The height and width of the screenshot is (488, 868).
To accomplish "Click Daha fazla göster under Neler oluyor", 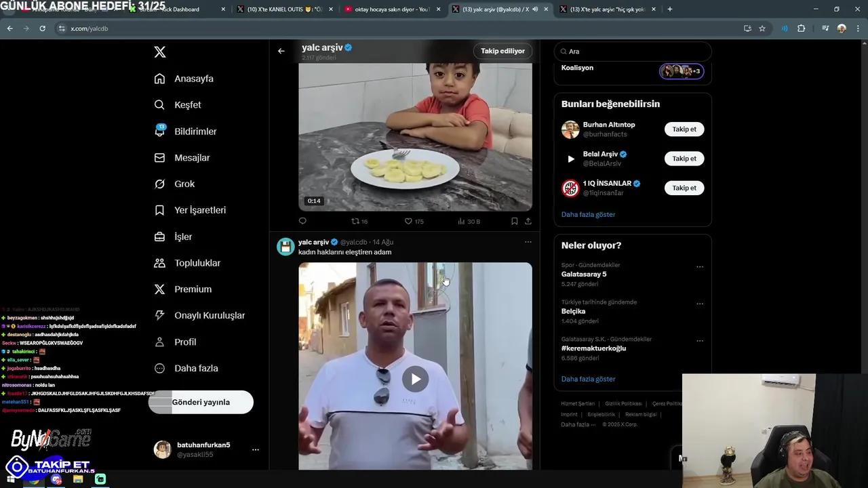I will 588,379.
